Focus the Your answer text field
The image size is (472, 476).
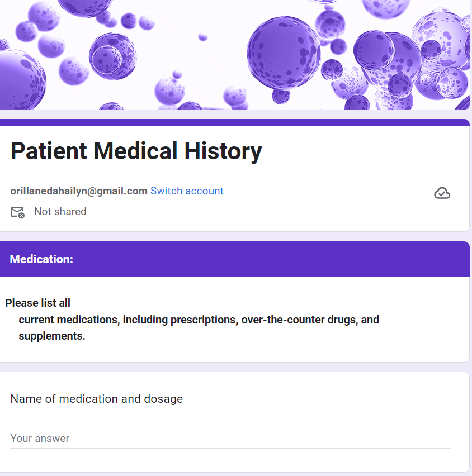click(230, 439)
